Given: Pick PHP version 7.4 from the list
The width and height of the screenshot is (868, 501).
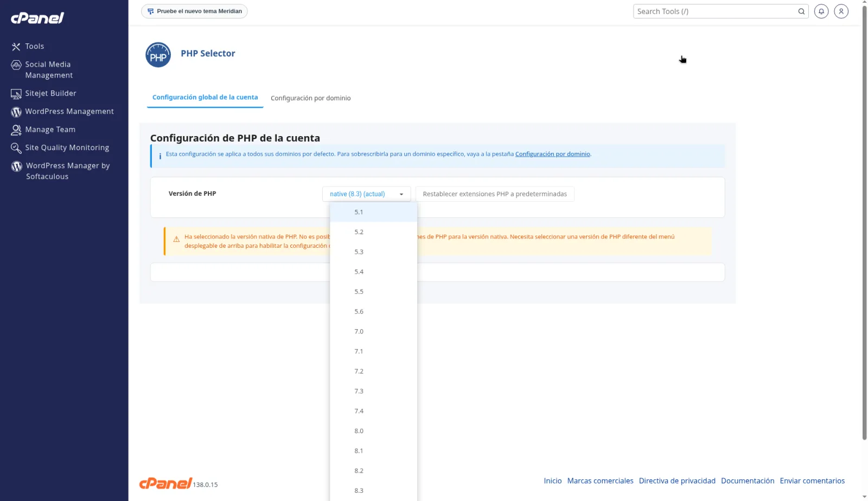Looking at the screenshot, I should point(373,411).
